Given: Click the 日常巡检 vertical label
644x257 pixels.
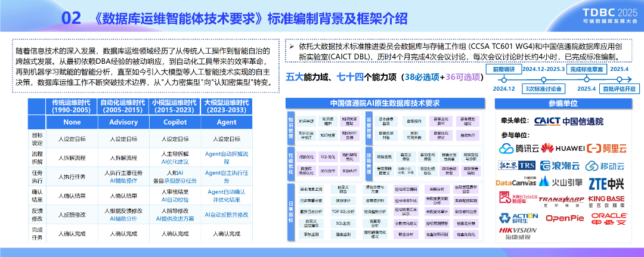Looking at the screenshot, I should [x=291, y=212].
